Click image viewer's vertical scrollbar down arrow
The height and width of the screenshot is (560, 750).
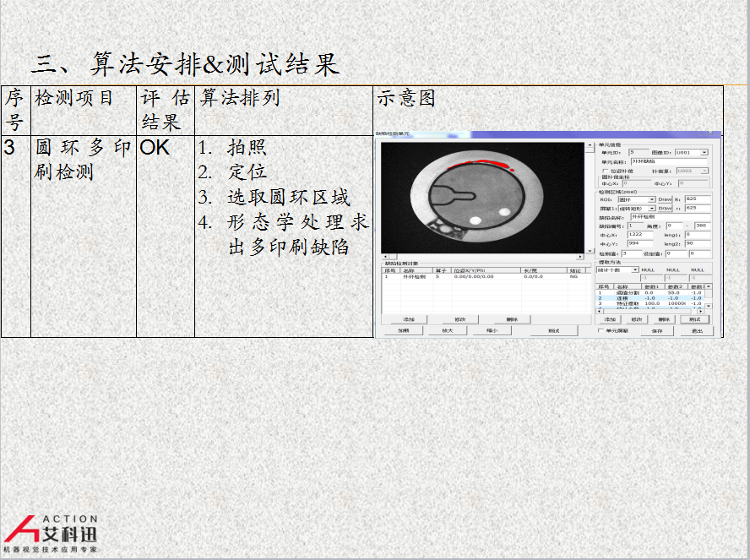(590, 251)
